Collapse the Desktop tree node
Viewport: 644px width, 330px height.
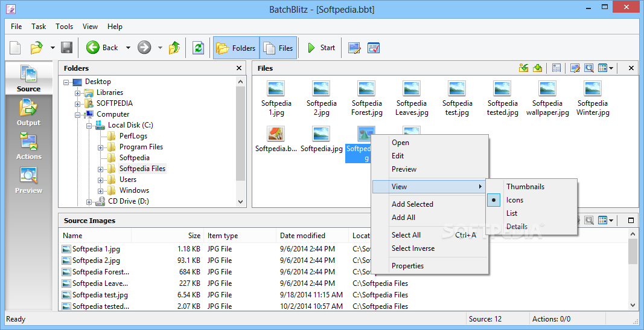(66, 82)
